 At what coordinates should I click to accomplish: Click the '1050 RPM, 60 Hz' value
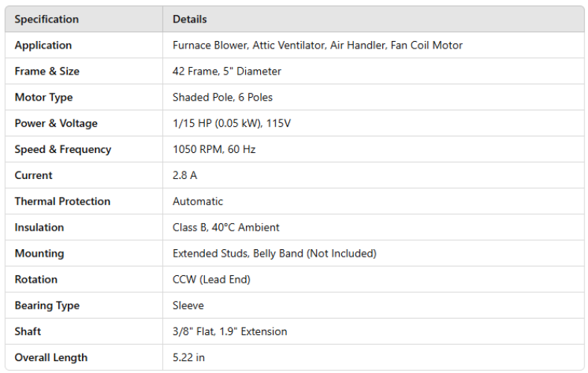(x=214, y=150)
